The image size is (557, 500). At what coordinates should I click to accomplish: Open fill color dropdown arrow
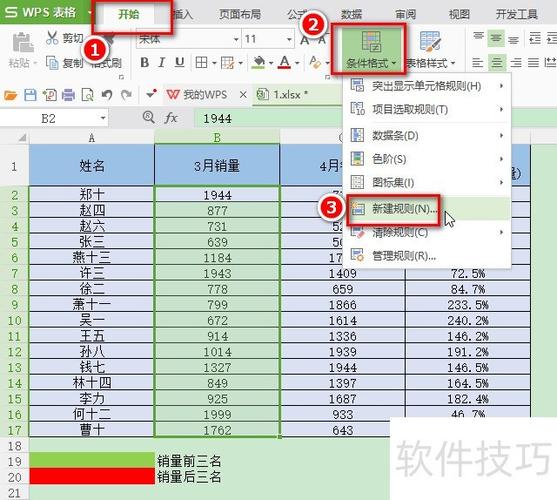pyautogui.click(x=271, y=63)
